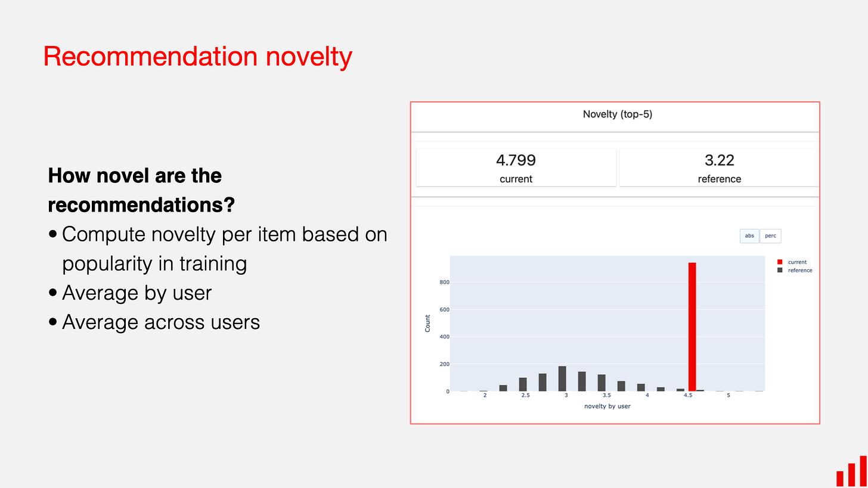The image size is (868, 488).
Task: Select the Novelty (top-5) panel title
Action: pyautogui.click(x=618, y=114)
